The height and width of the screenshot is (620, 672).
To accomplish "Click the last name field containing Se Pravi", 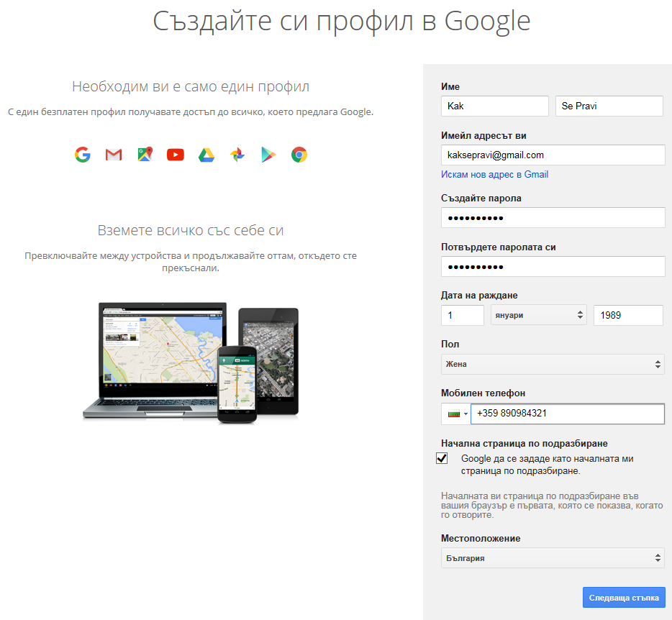I will point(609,106).
